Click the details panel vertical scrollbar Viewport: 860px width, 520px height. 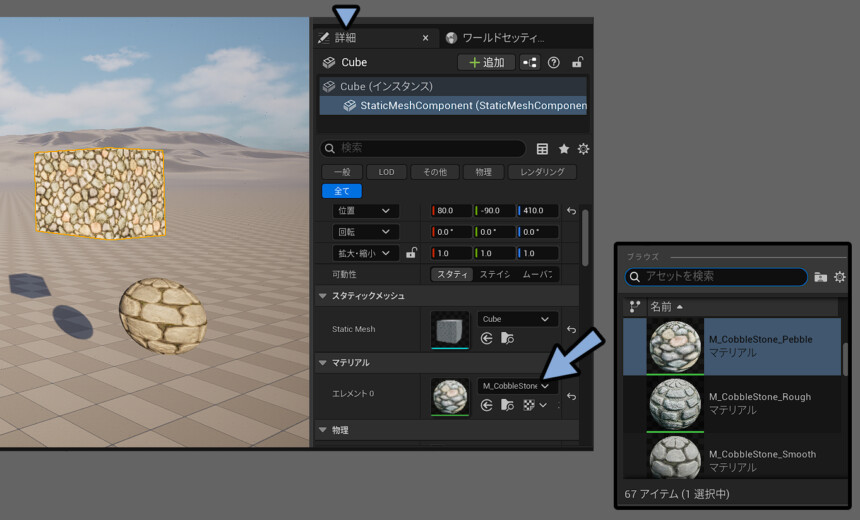pyautogui.click(x=585, y=237)
